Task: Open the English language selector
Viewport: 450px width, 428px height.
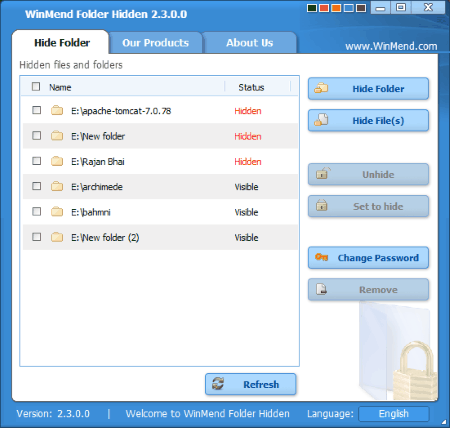Action: click(x=394, y=414)
